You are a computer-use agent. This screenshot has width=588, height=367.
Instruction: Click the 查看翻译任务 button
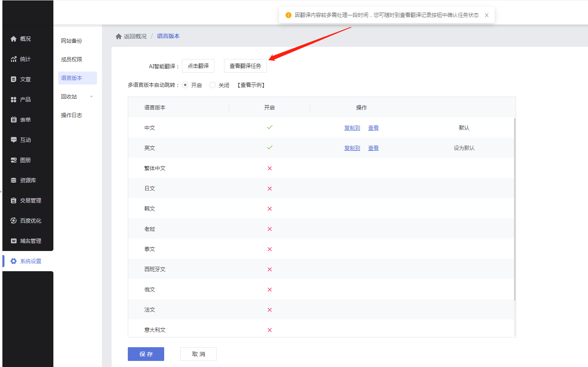coord(245,66)
